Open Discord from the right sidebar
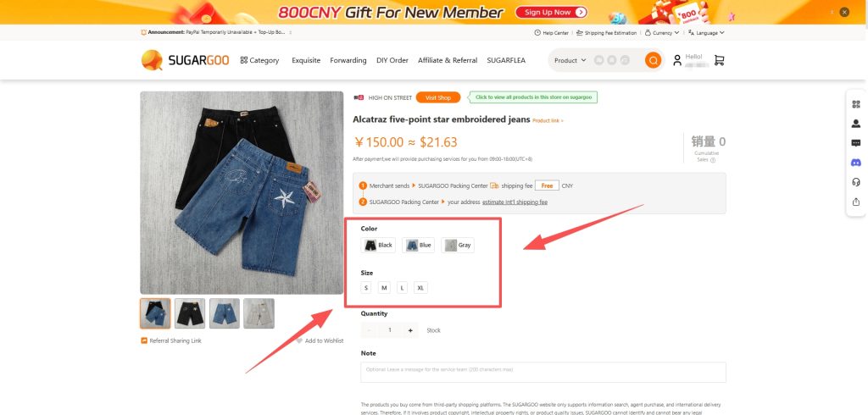 pyautogui.click(x=855, y=162)
